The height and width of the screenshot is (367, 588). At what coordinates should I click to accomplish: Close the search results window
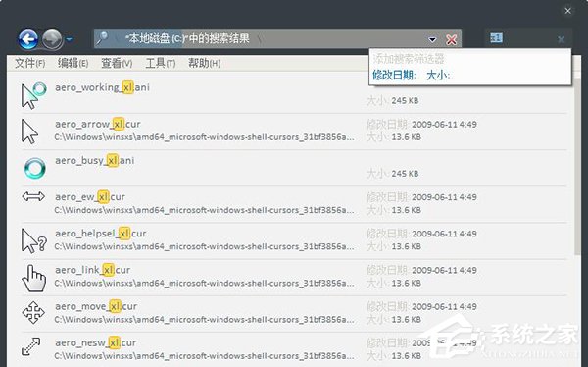567,11
